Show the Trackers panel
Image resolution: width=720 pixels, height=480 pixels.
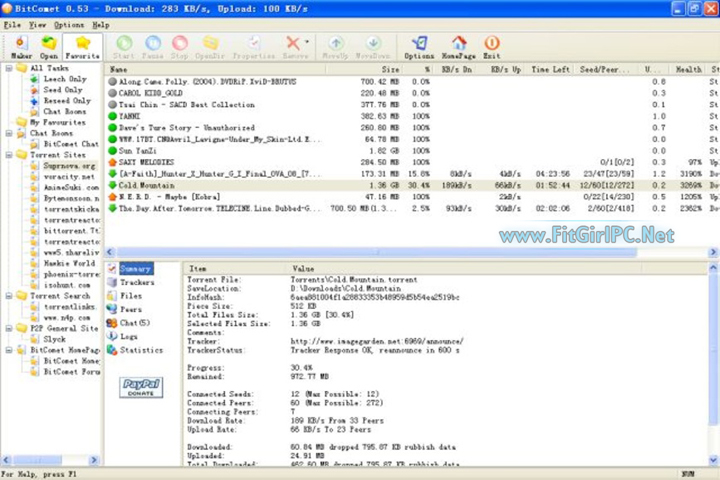137,283
